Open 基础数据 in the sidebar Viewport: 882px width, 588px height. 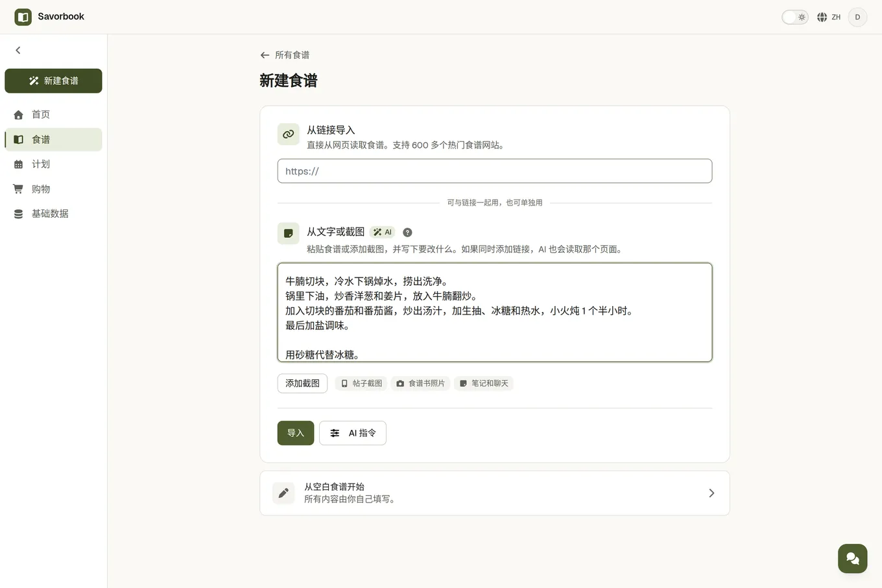coord(53,213)
